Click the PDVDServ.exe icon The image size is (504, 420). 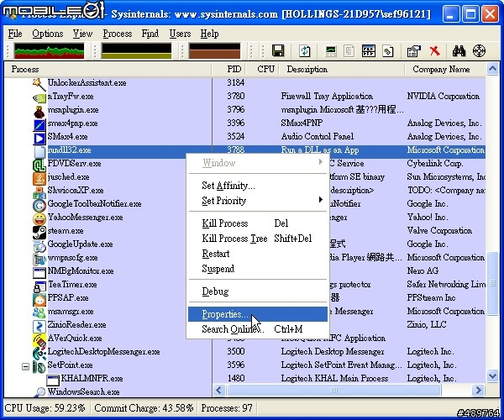[39, 165]
